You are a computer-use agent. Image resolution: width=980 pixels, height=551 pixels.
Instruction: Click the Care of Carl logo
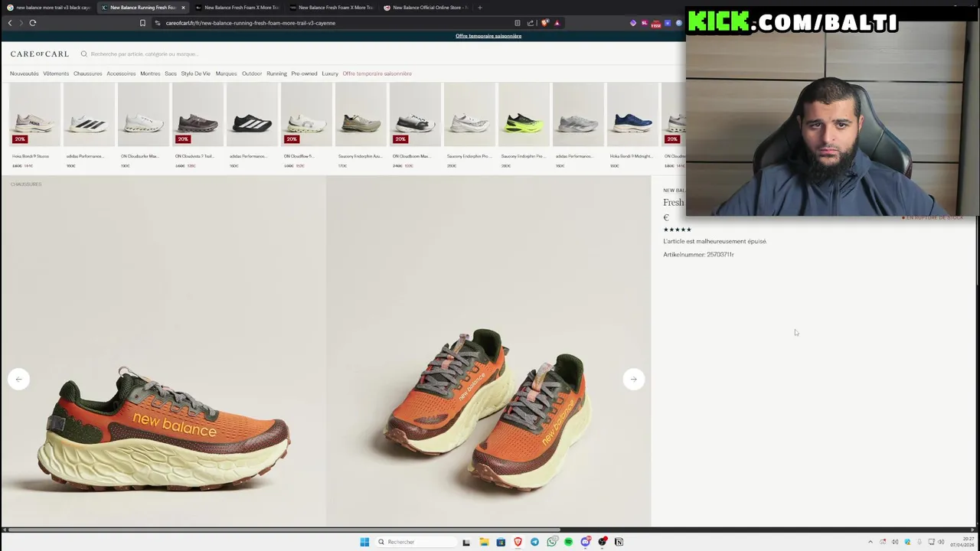[40, 54]
